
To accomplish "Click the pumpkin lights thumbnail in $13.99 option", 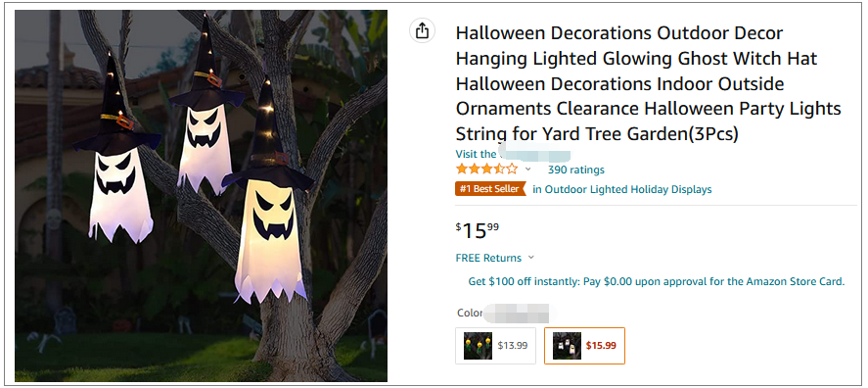I will click(479, 345).
